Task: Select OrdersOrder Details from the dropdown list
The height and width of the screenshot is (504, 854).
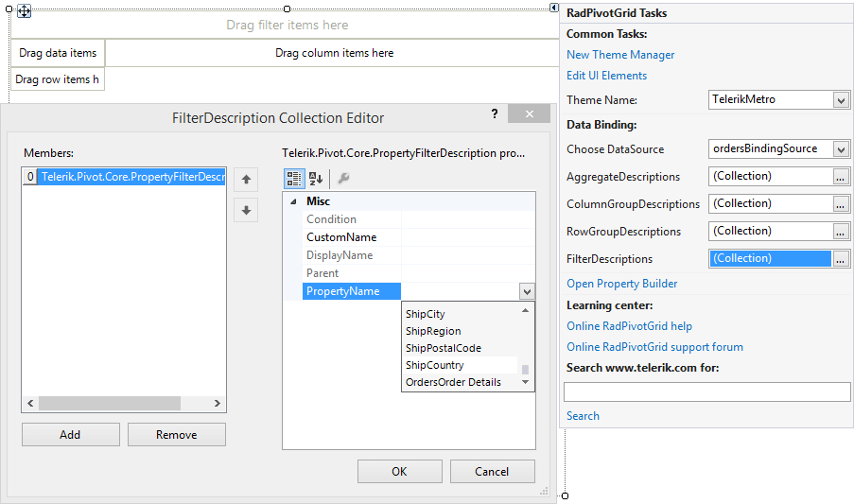Action: pyautogui.click(x=461, y=382)
